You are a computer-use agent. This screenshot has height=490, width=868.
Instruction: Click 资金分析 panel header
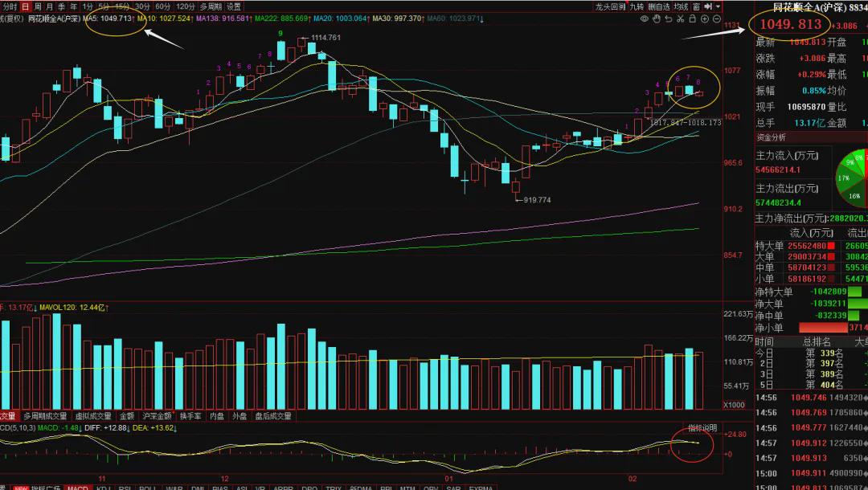pos(771,137)
